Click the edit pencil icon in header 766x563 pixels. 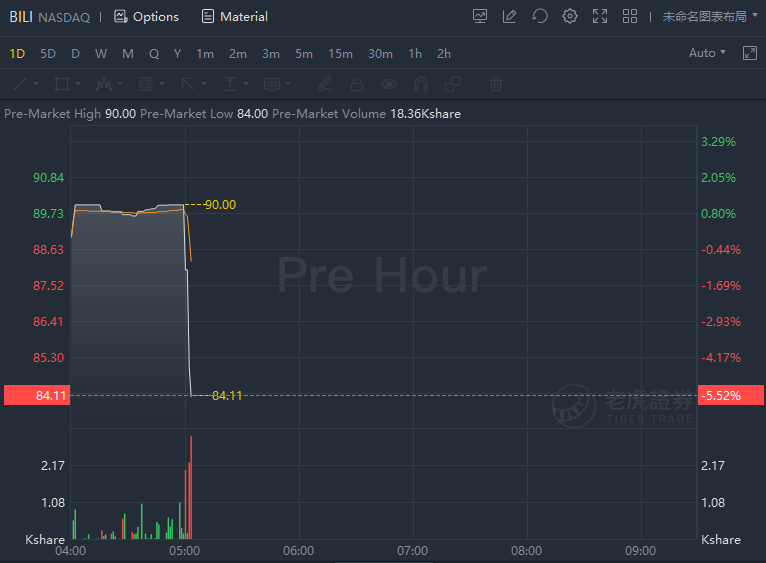pos(510,17)
